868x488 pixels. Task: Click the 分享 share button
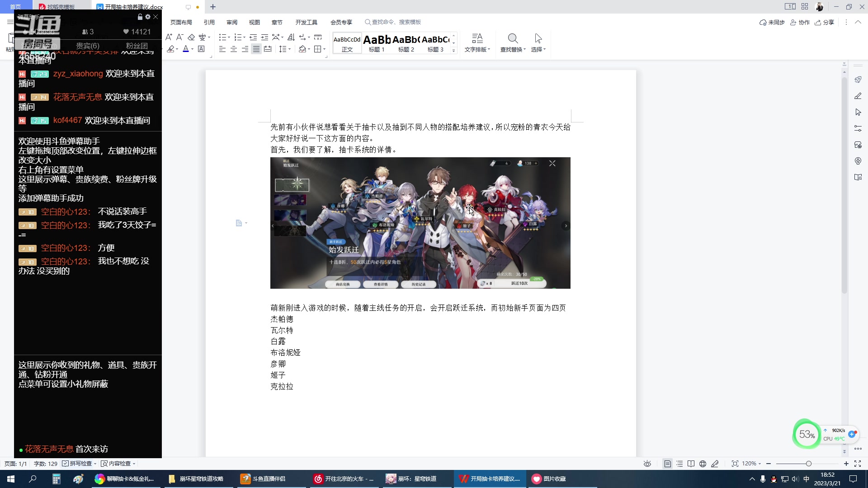(x=824, y=22)
